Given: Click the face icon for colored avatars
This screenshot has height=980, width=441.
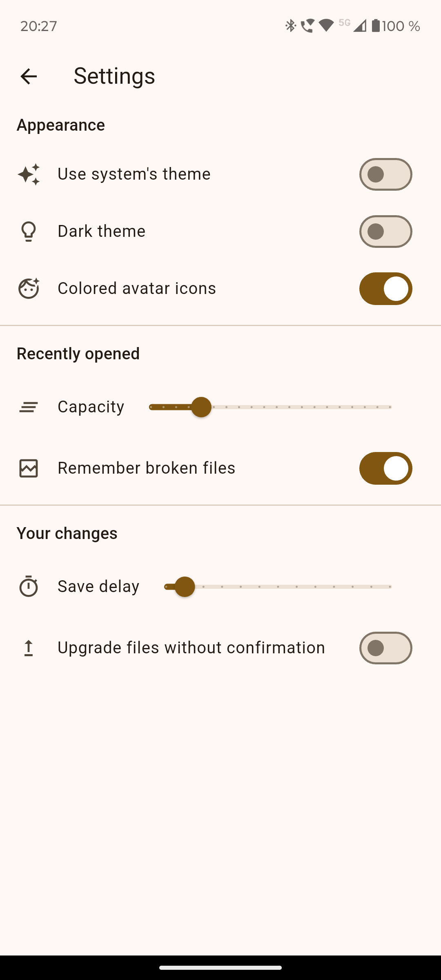Looking at the screenshot, I should tap(29, 288).
